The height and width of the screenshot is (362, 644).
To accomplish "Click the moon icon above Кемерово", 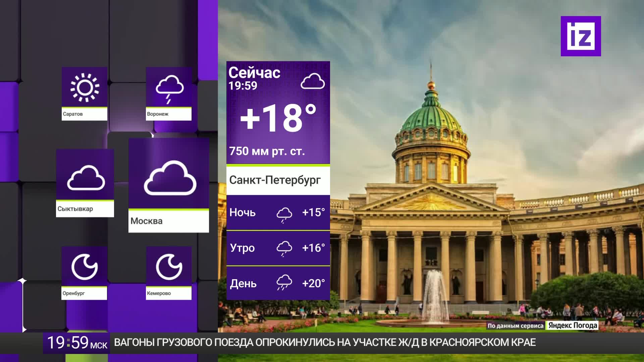I will 169,267.
